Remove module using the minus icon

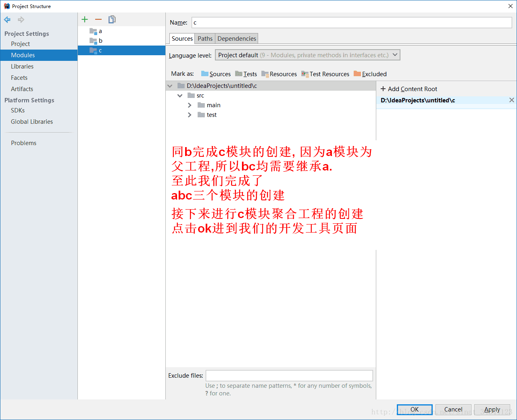(x=98, y=19)
